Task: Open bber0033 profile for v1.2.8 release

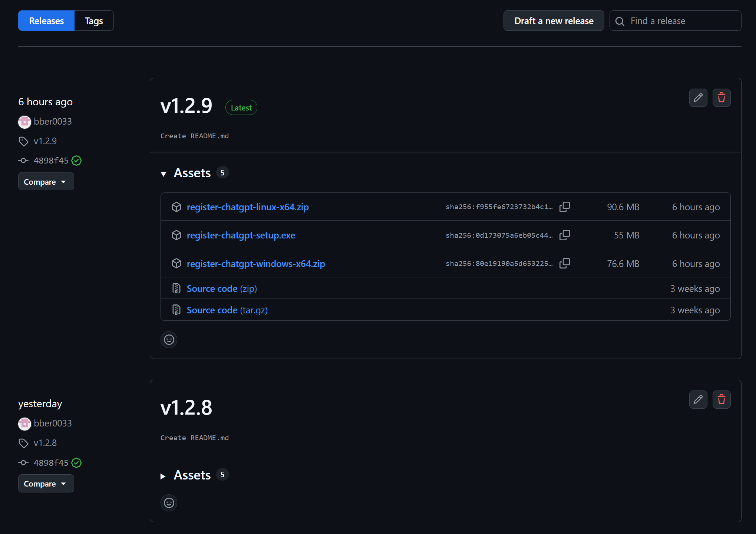Action: pyautogui.click(x=53, y=423)
